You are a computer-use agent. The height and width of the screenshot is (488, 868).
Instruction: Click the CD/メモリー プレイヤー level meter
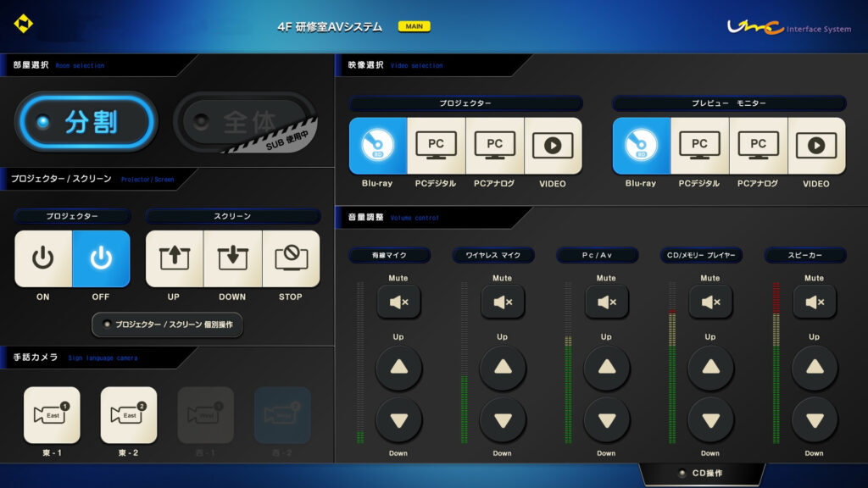(x=672, y=363)
